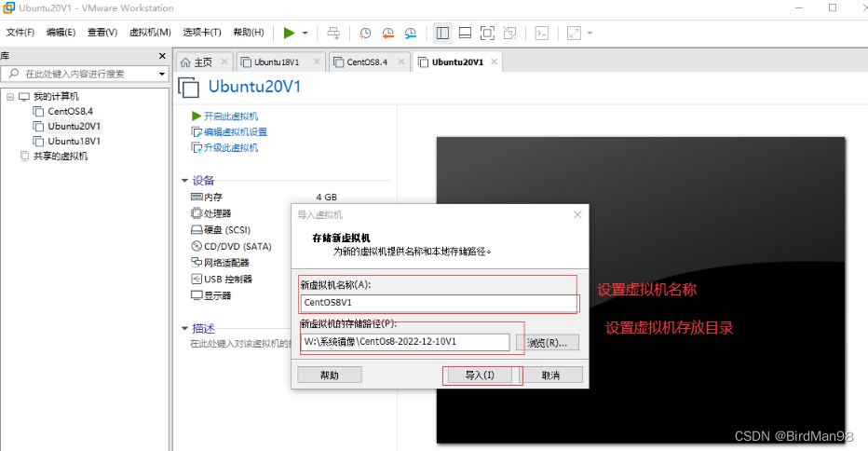868x451 pixels.
Task: Click the storage path input field
Action: coord(405,342)
